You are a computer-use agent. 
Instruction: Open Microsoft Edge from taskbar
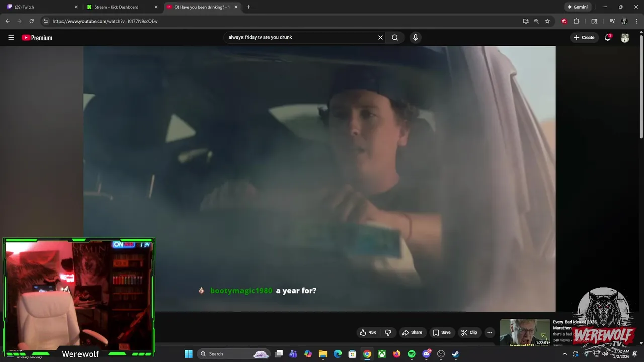(x=338, y=354)
